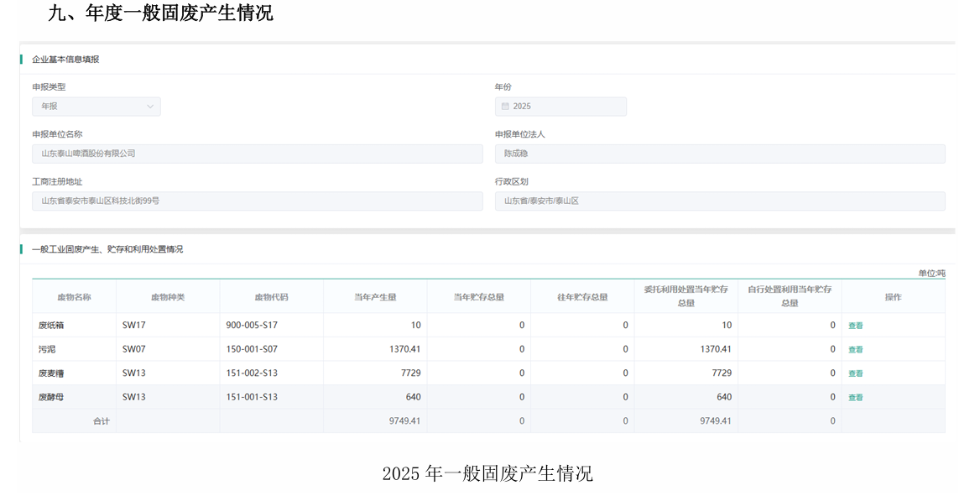Viewport: 980px width, 496px height.
Task: Open 查看 for the 废酵母 row
Action: click(x=855, y=398)
